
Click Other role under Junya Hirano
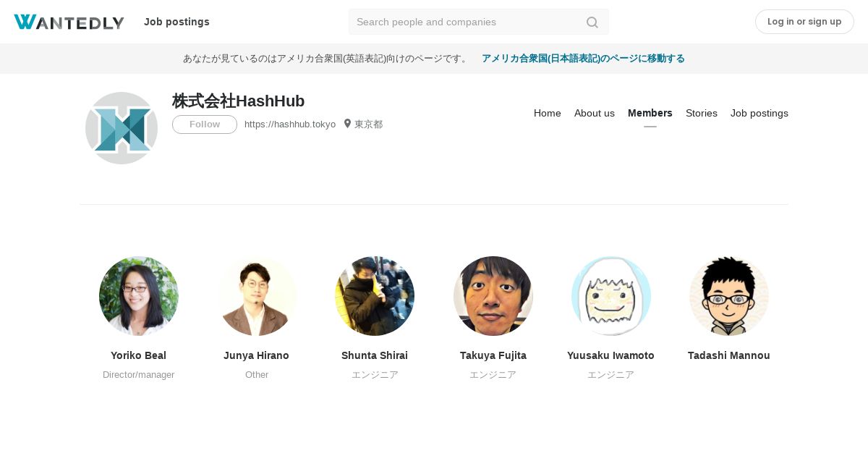257,375
